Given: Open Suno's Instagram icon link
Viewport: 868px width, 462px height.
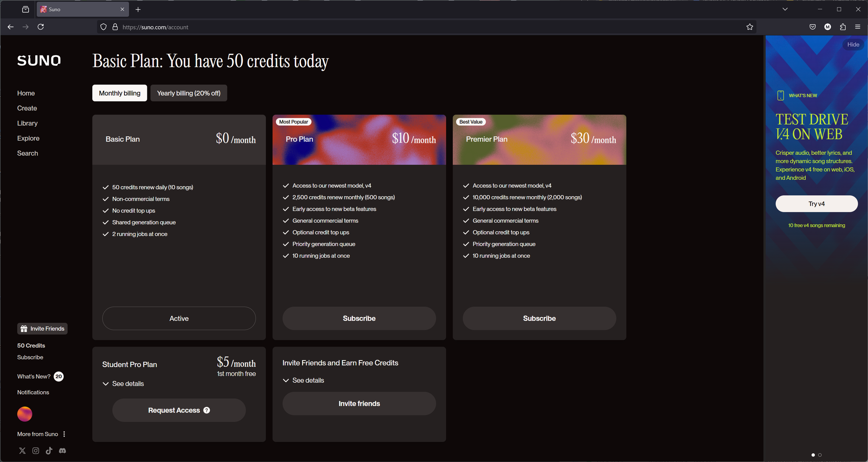Looking at the screenshot, I should [x=36, y=450].
